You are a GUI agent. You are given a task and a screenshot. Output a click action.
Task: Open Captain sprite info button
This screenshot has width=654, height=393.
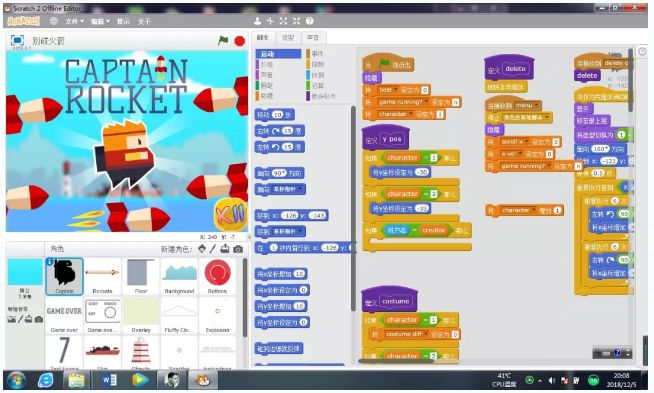tap(50, 262)
